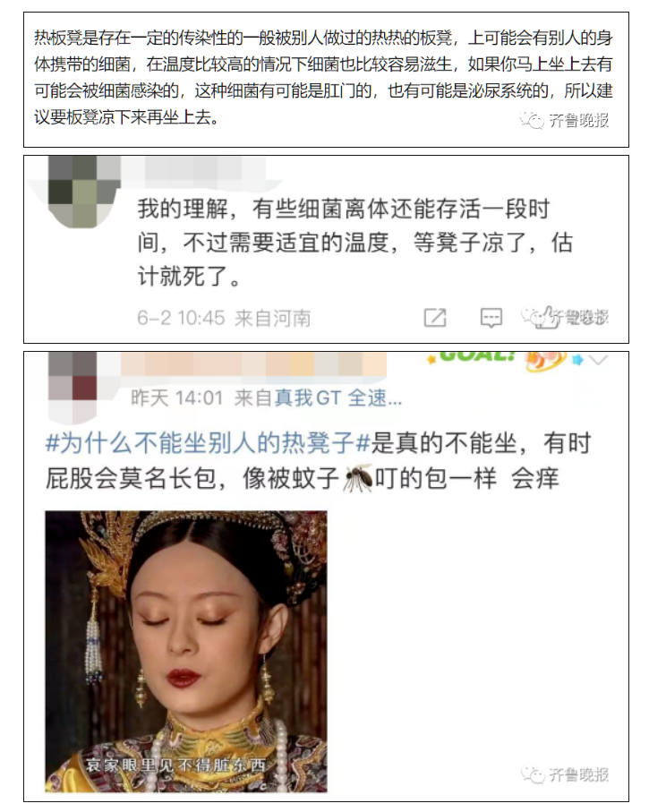This screenshot has height=812, width=649.
Task: Open the comment reply bubble icon
Action: (x=491, y=318)
